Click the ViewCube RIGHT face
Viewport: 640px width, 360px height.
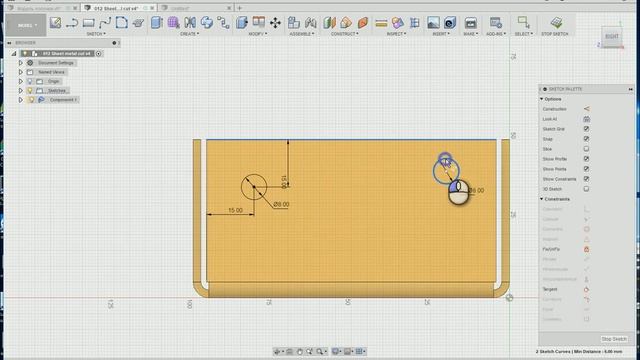tap(611, 36)
